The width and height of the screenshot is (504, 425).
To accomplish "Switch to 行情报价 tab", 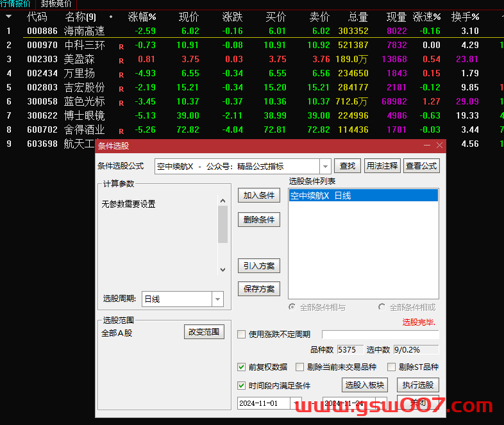I will pyautogui.click(x=15, y=4).
